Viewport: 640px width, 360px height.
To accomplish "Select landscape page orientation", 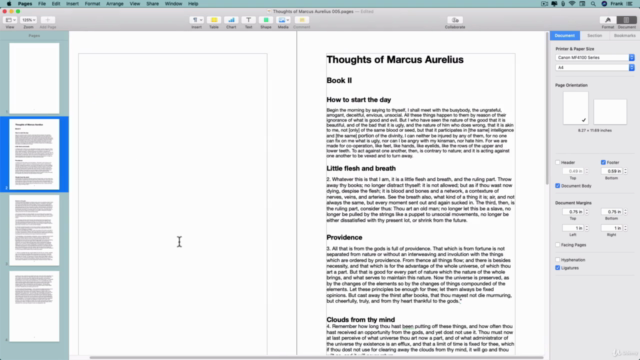I will pos(610,112).
